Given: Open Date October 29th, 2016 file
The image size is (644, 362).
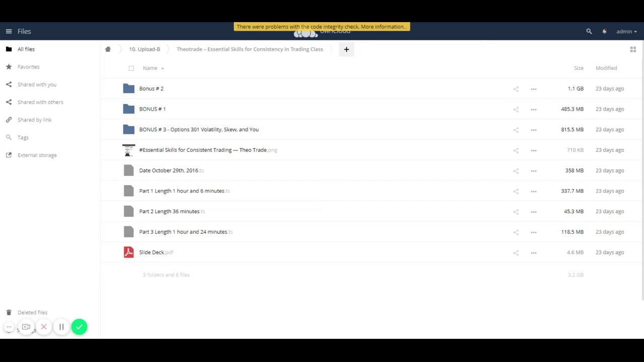Looking at the screenshot, I should tap(172, 170).
